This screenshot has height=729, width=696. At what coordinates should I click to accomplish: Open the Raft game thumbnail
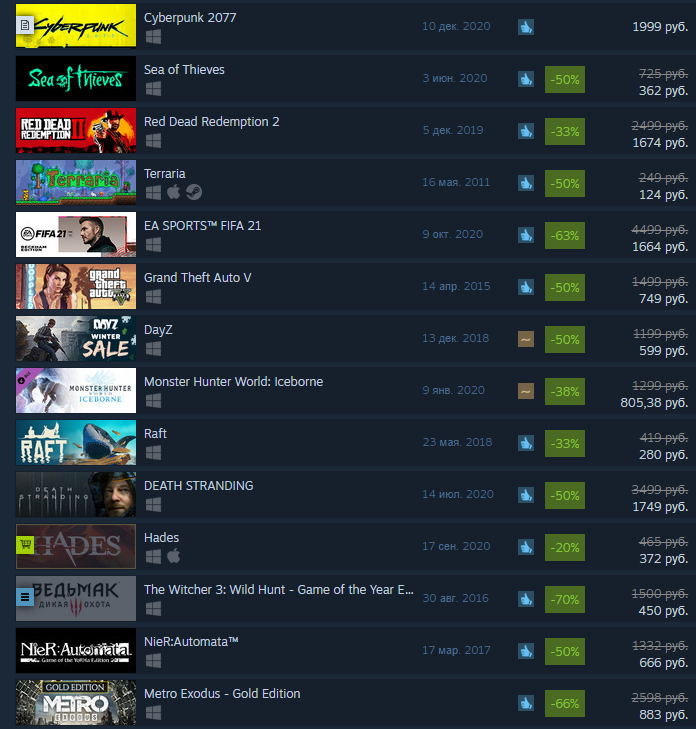point(76,443)
